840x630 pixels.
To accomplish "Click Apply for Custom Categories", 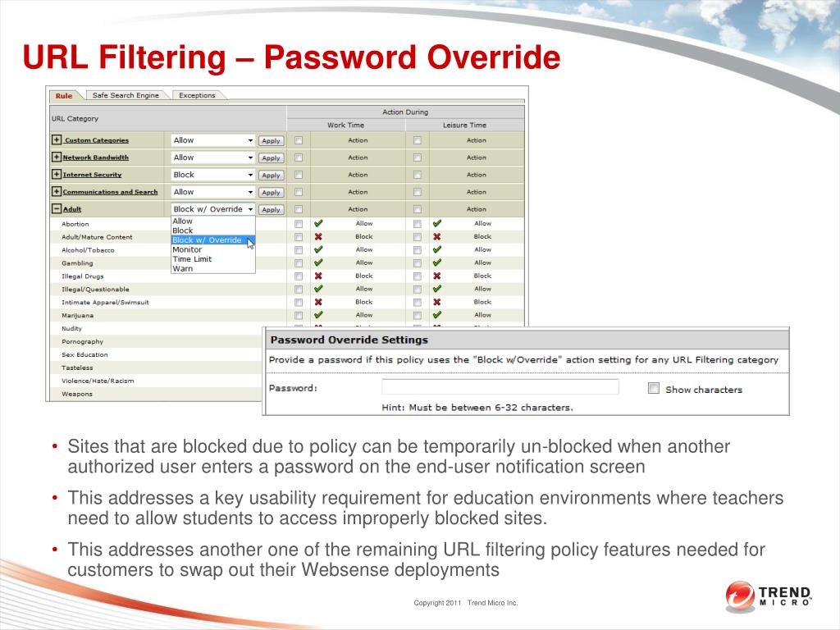I will (x=271, y=141).
